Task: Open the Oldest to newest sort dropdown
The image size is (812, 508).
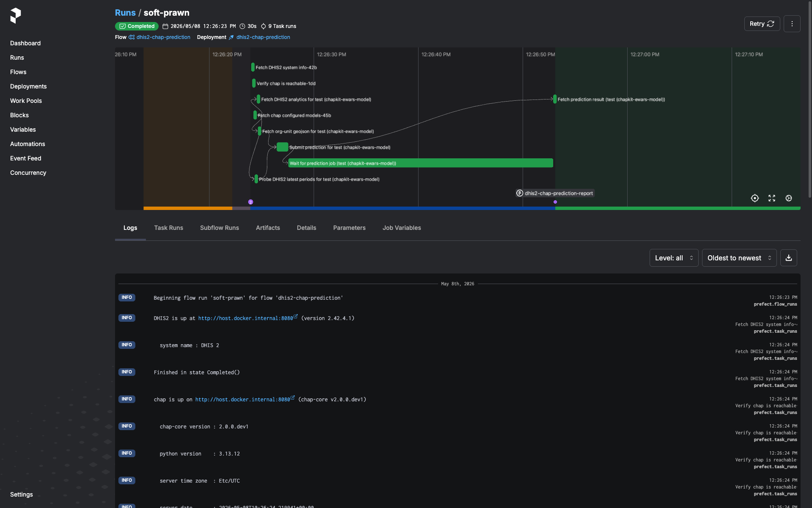Action: (739, 258)
